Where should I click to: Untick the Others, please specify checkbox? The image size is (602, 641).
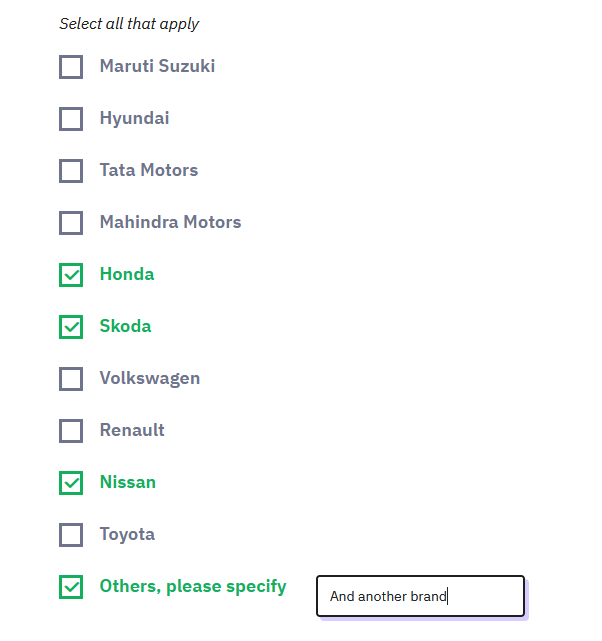(x=71, y=587)
